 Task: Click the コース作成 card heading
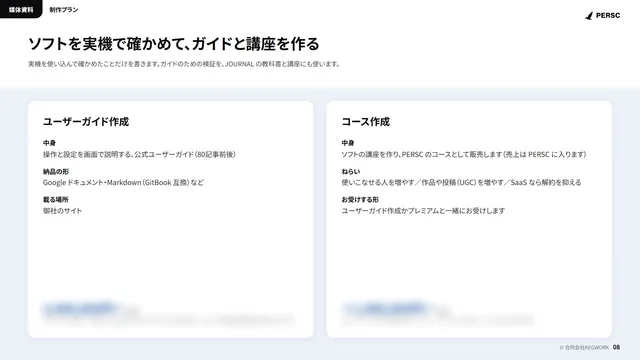point(366,122)
